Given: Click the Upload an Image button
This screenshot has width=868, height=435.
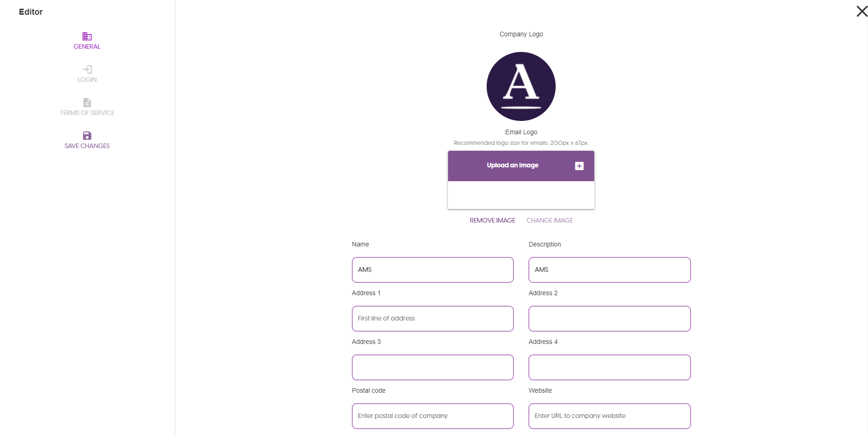Looking at the screenshot, I should point(512,166).
